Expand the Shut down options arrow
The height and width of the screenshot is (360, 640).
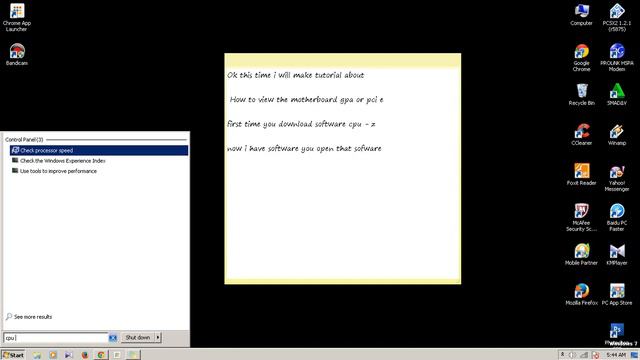(x=158, y=338)
